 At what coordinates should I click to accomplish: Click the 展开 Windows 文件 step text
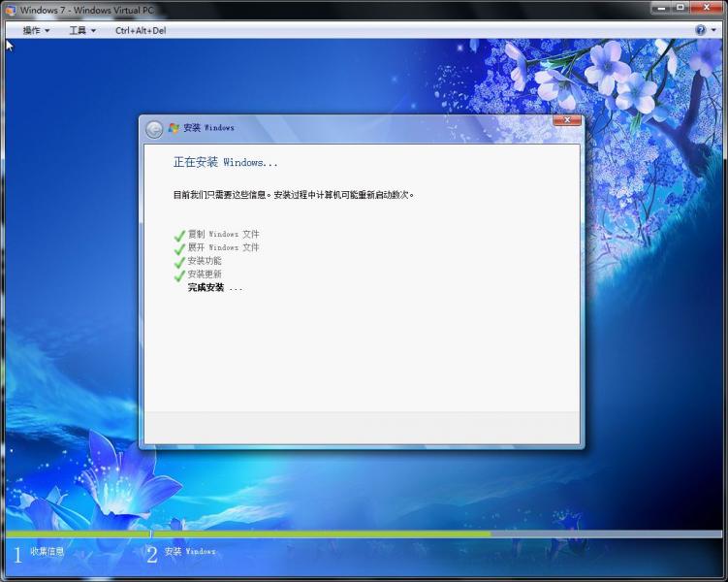[223, 247]
